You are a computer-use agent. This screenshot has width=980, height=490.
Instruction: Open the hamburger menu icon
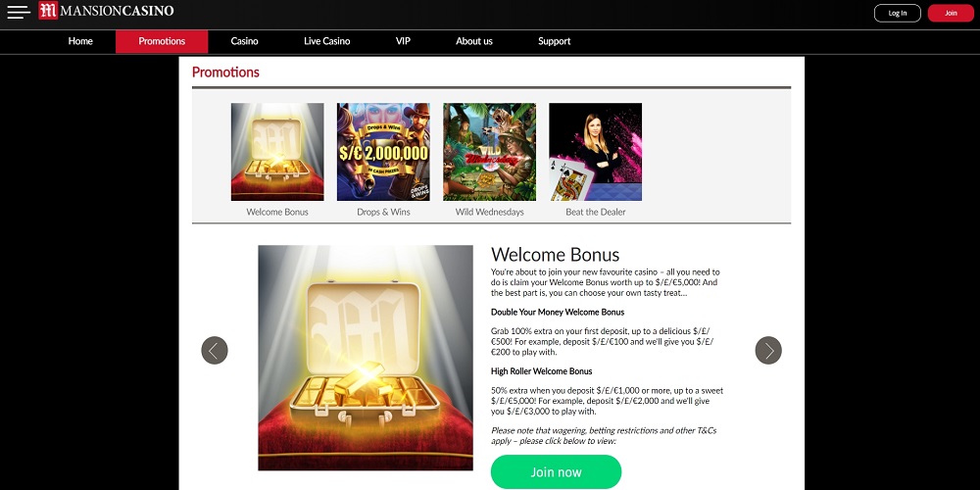click(x=19, y=12)
